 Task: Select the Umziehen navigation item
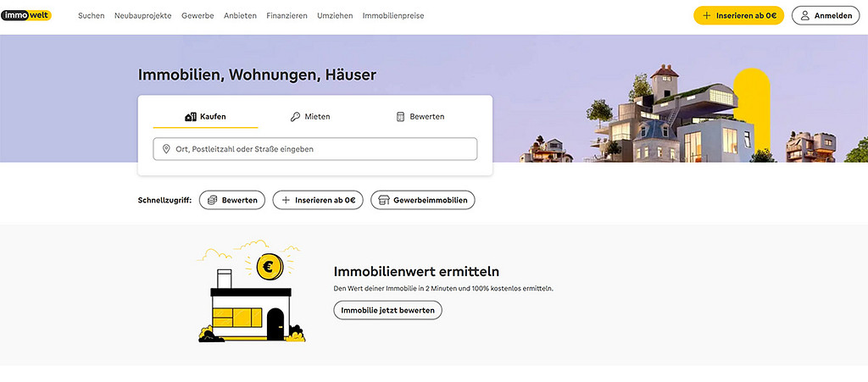point(335,16)
